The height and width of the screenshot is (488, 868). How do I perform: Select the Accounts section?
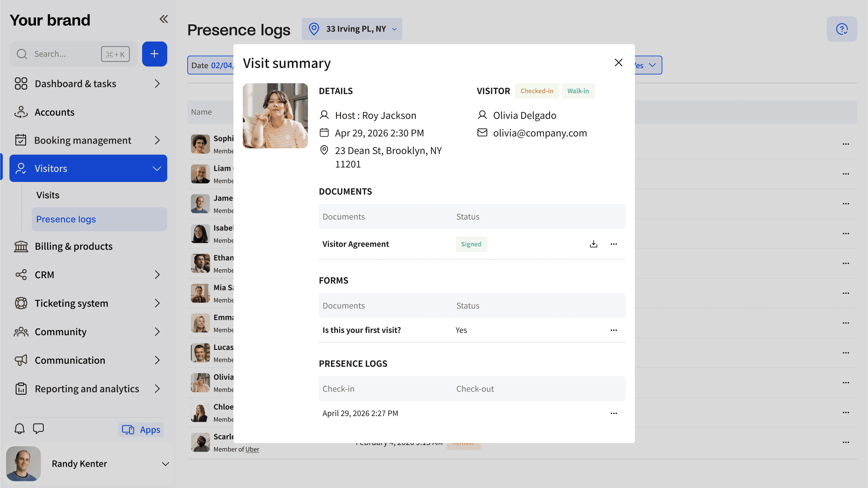[x=54, y=112]
